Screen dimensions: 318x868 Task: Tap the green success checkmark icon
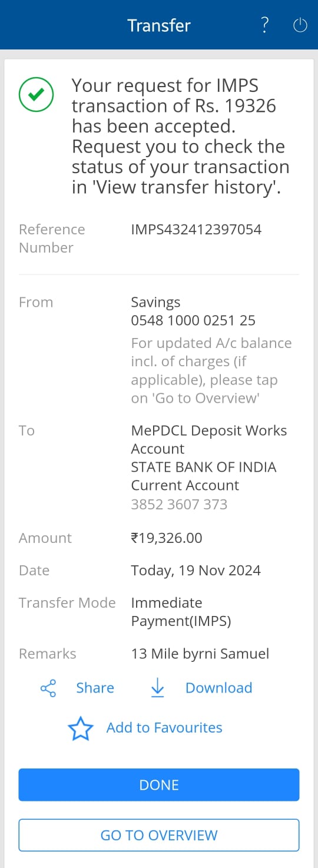pyautogui.click(x=37, y=95)
